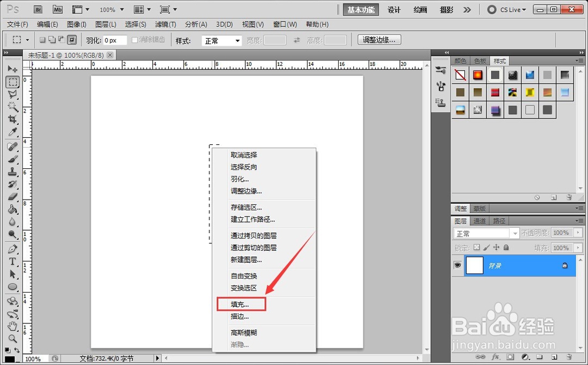Select the Eyedropper tool
This screenshot has height=365, width=588.
pos(12,132)
